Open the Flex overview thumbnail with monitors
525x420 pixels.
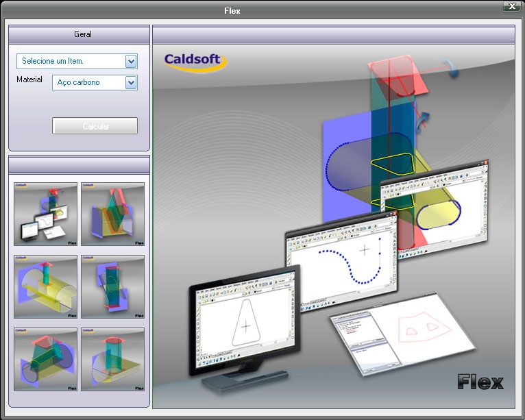45,214
